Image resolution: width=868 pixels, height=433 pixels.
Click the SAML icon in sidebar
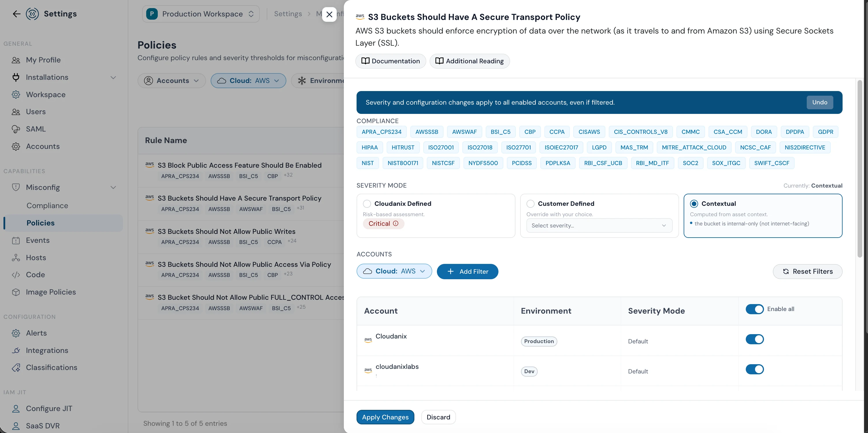[x=16, y=129]
